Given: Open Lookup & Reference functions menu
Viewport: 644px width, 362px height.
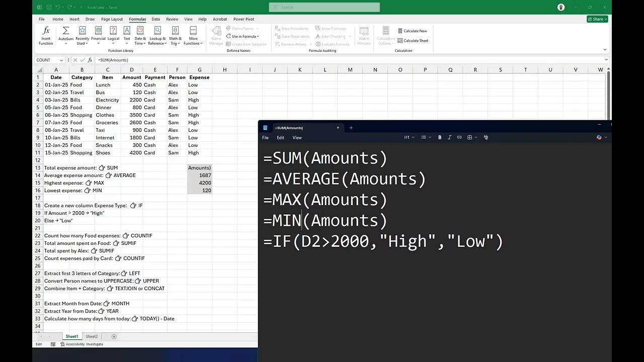Looking at the screenshot, I should (157, 36).
